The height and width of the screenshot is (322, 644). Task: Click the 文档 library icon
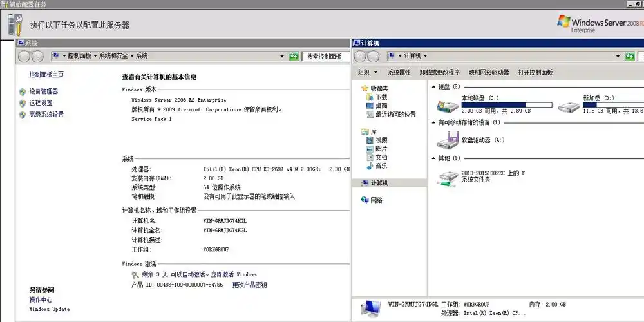click(x=370, y=157)
